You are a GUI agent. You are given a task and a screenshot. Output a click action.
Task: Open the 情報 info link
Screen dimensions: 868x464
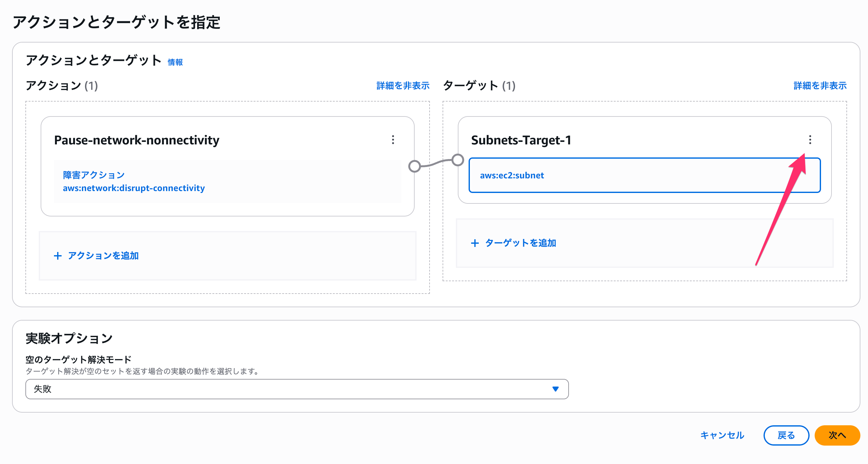click(175, 62)
